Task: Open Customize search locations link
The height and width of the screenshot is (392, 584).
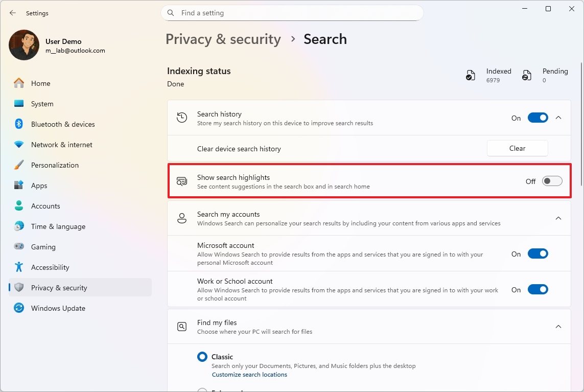Action: tap(249, 374)
